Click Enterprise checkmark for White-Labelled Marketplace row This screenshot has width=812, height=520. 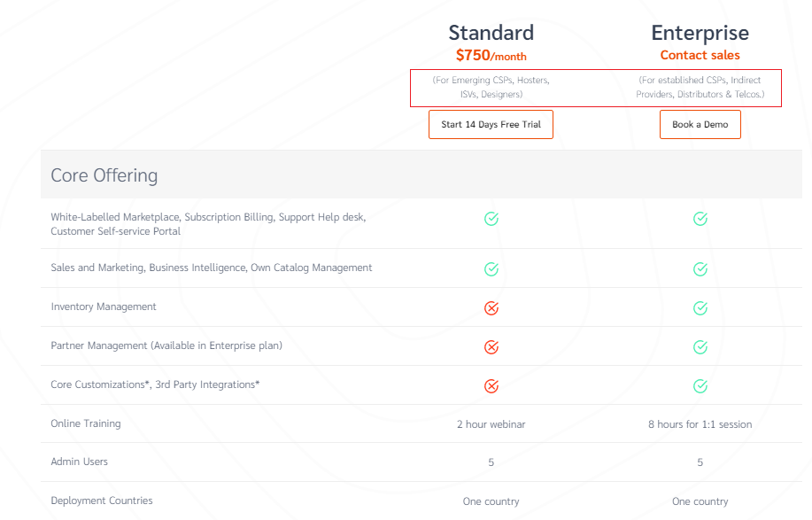[700, 219]
